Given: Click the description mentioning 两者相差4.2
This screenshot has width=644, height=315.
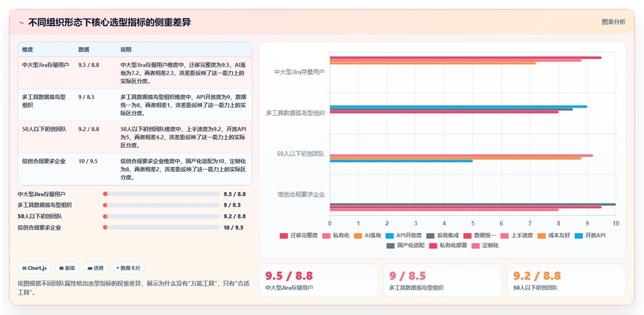Looking at the screenshot, I should tap(183, 137).
